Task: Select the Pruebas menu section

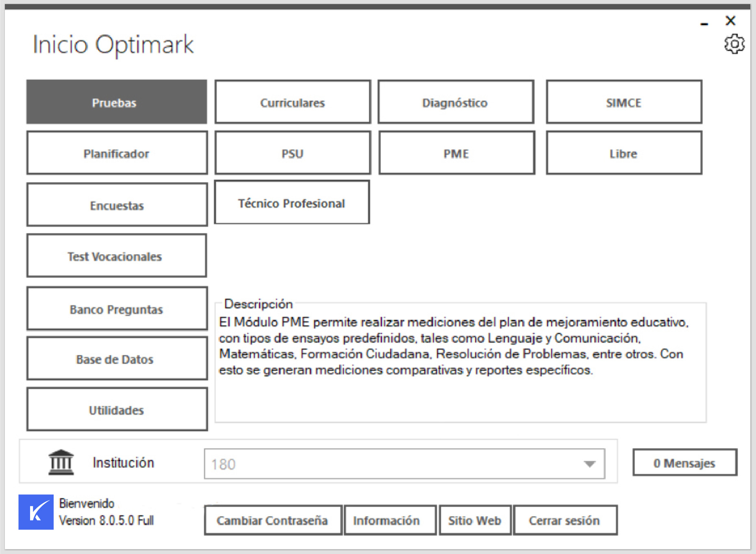Action: 117,102
